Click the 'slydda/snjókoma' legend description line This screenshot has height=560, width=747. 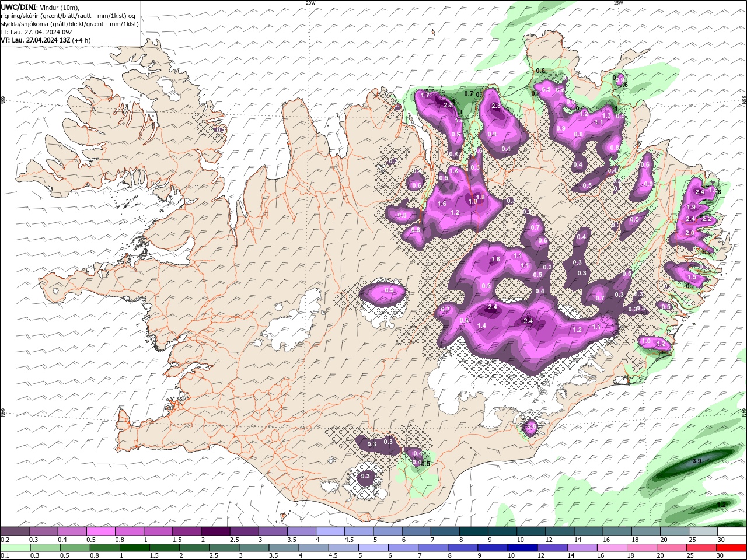tap(69, 24)
